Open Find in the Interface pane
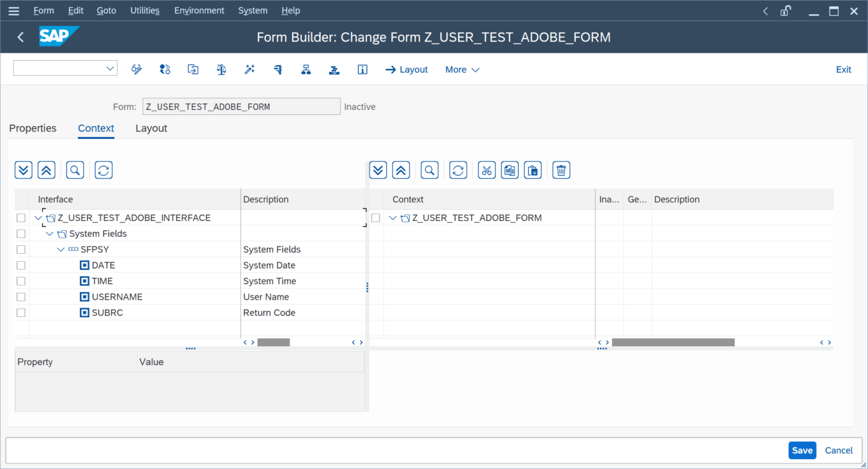Image resolution: width=868 pixels, height=469 pixels. [x=75, y=170]
